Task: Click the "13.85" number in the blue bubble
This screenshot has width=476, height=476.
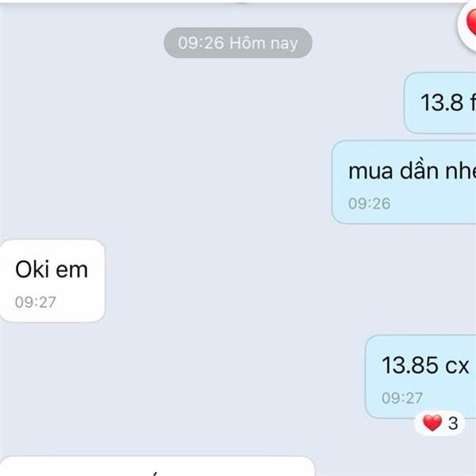Action: pyautogui.click(x=409, y=365)
